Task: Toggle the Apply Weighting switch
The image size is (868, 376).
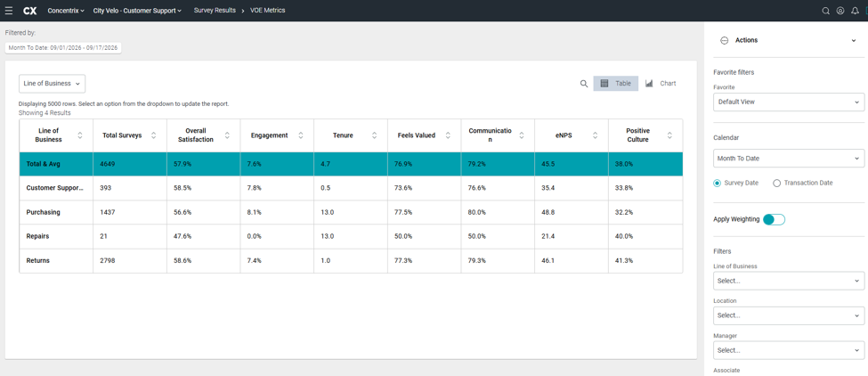Action: [x=774, y=220]
